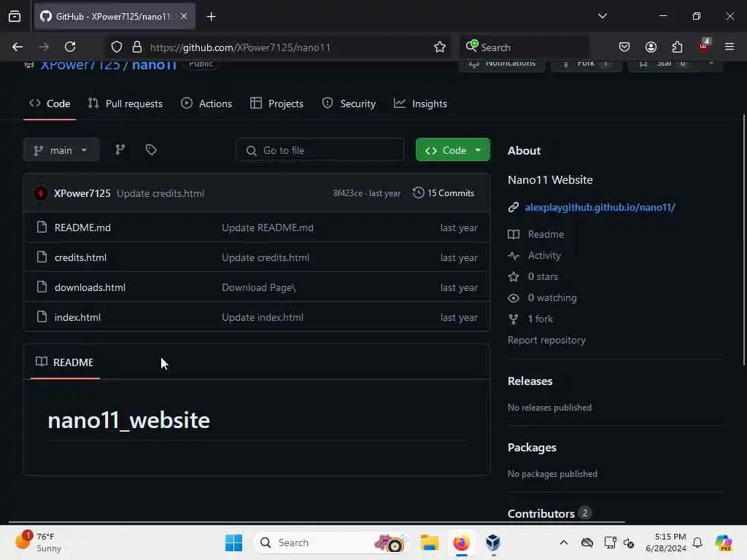Screen dimensions: 747x560
Task: Open XPower7125 author profile link
Action: point(82,193)
